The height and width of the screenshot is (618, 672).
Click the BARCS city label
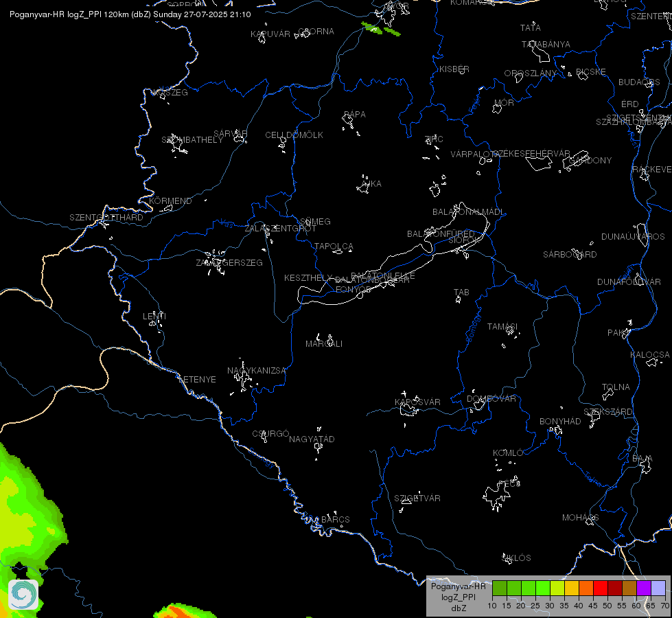pos(336,519)
